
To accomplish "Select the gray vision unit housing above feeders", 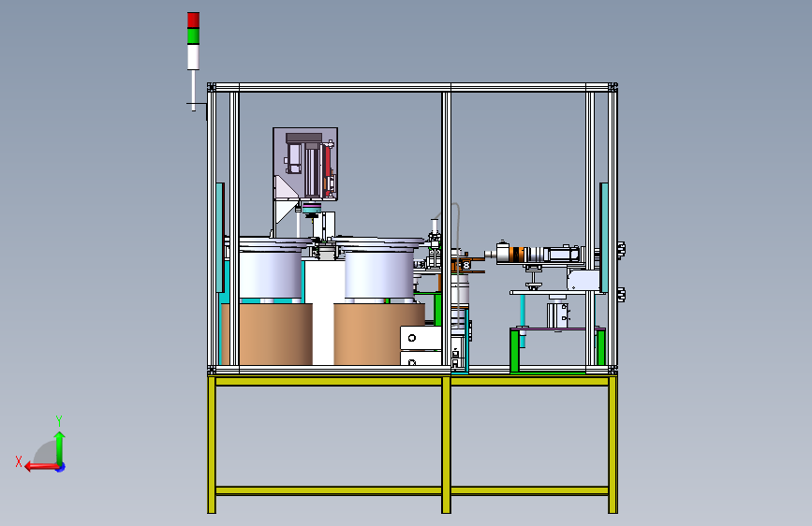I will [x=305, y=164].
